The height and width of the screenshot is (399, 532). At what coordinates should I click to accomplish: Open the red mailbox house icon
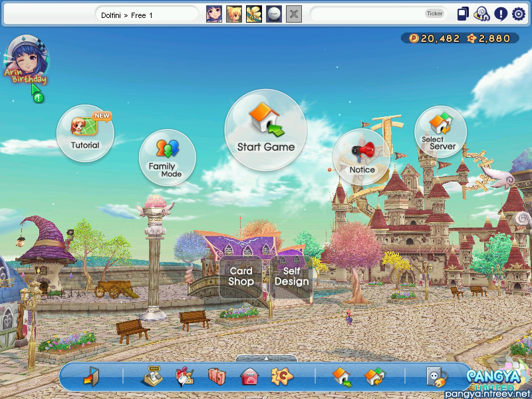pyautogui.click(x=249, y=376)
